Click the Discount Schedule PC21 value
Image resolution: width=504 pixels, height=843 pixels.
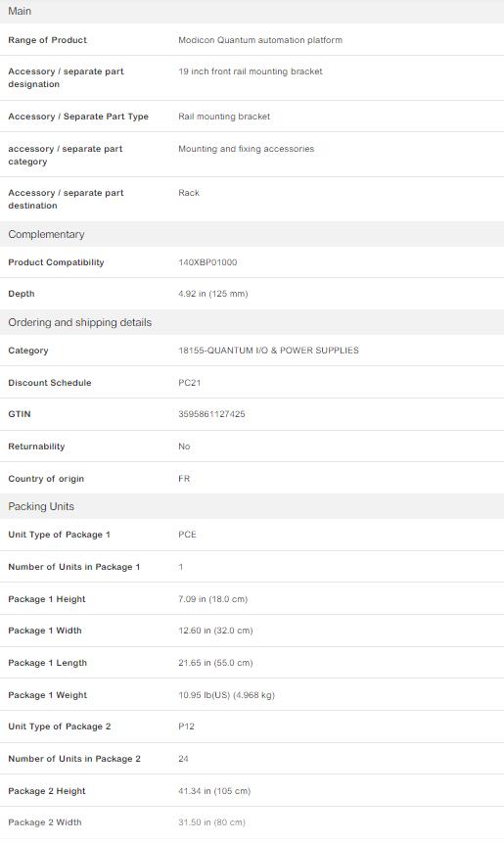tap(189, 383)
